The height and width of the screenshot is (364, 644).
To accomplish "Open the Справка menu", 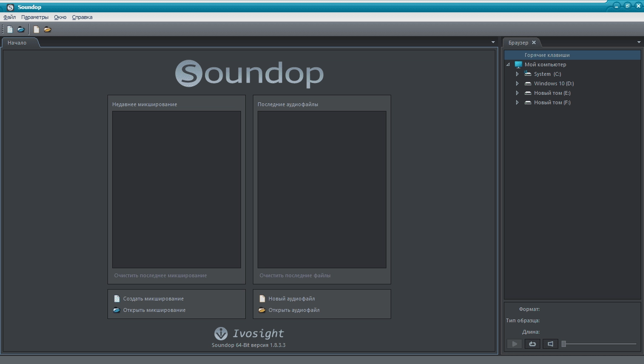I will (x=82, y=17).
